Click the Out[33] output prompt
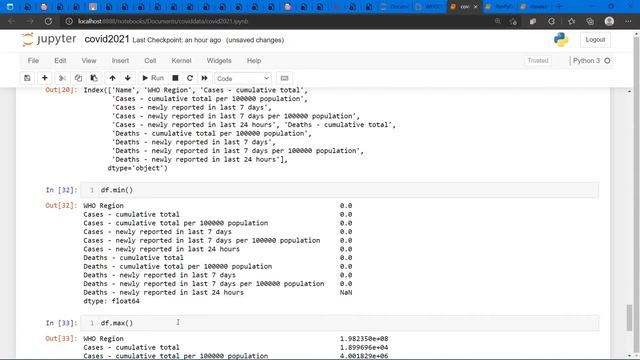The height and width of the screenshot is (360, 640). 61,338
